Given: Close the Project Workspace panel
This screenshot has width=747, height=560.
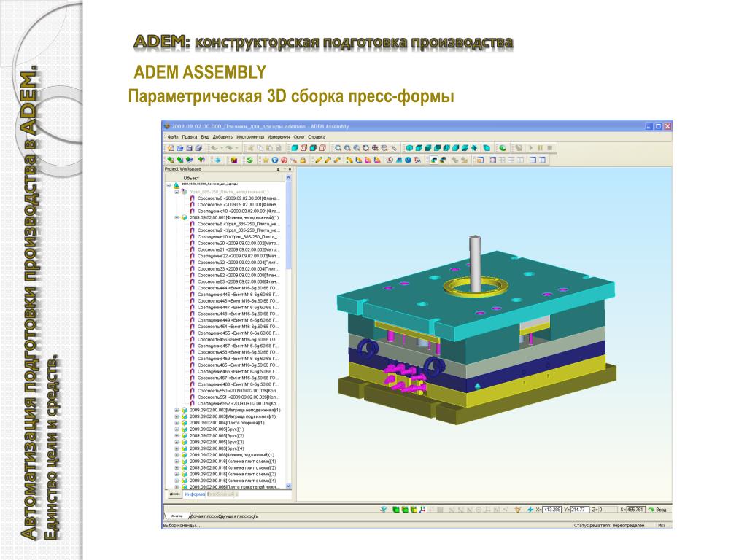Looking at the screenshot, I should click(x=290, y=169).
